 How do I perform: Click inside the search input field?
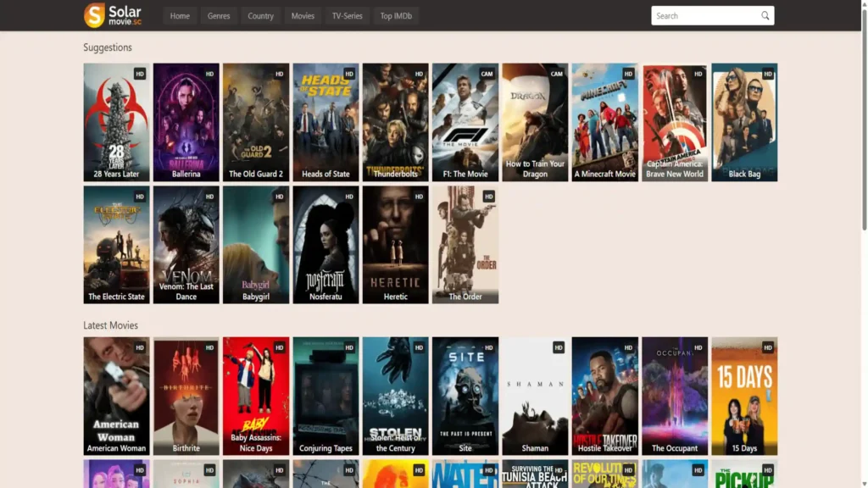(x=704, y=15)
